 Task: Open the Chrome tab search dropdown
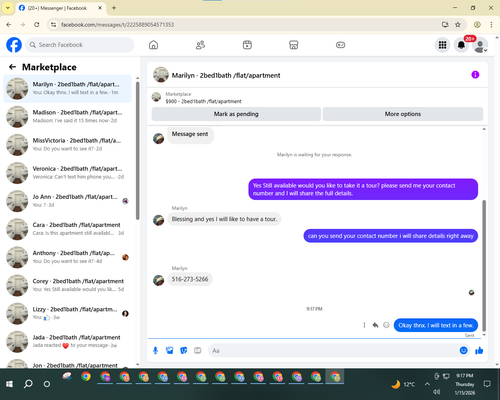(7, 8)
